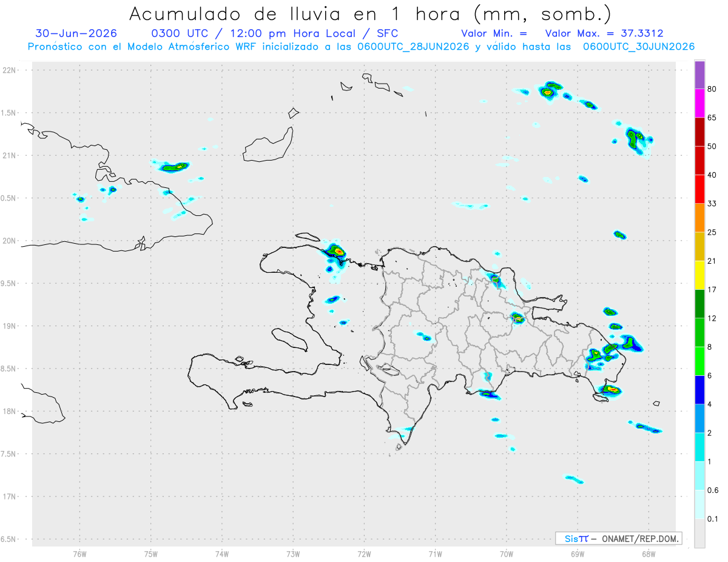
Task: Click the '68W' longitude label
Action: point(649,554)
